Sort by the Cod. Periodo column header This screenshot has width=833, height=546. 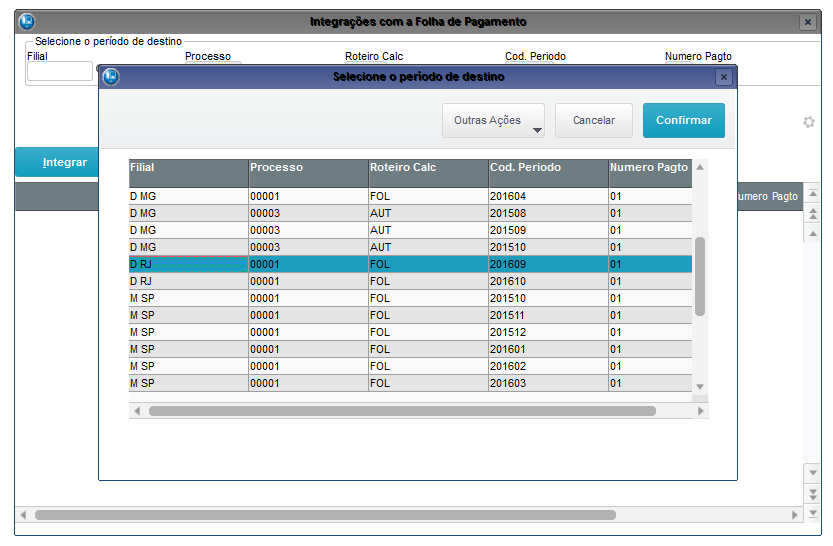[x=549, y=173]
